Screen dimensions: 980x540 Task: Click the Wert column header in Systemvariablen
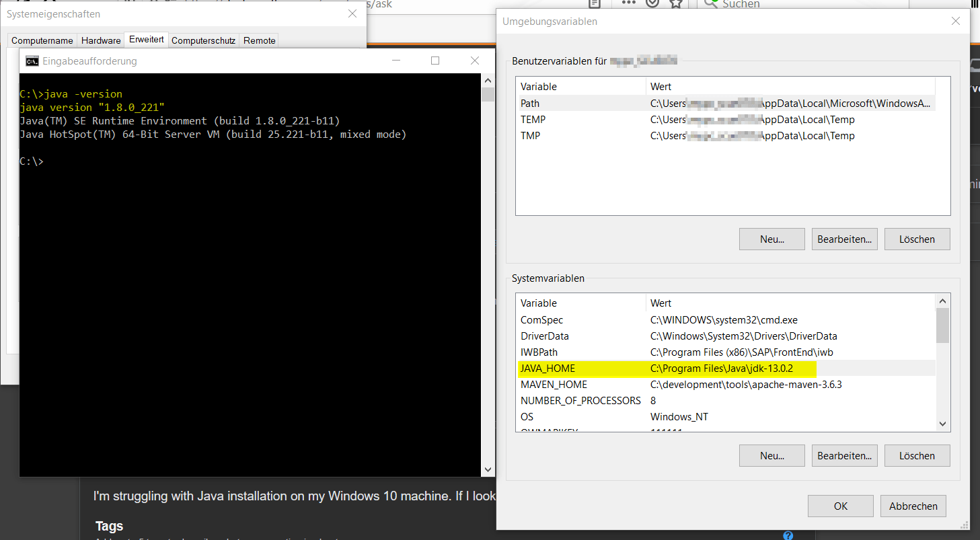pyautogui.click(x=791, y=303)
